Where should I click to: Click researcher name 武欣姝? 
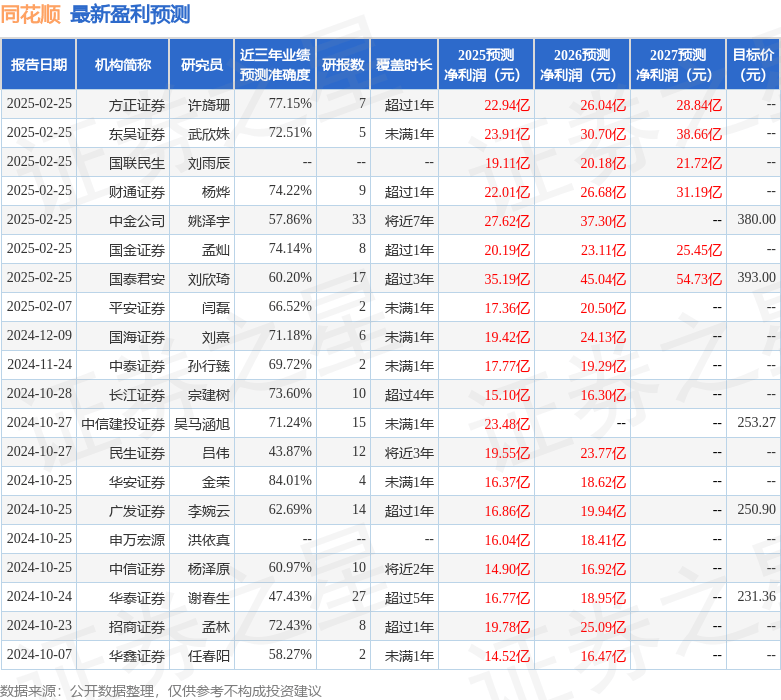pos(209,134)
